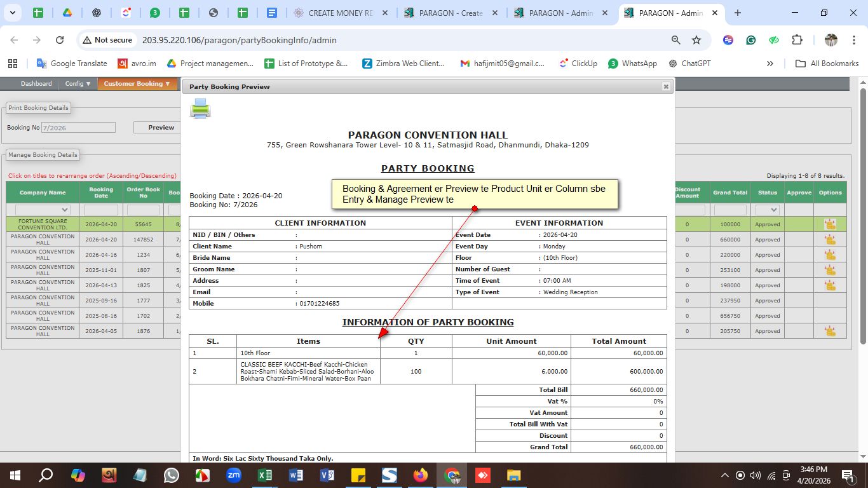Open the Chrome profile avatar

pyautogui.click(x=831, y=40)
